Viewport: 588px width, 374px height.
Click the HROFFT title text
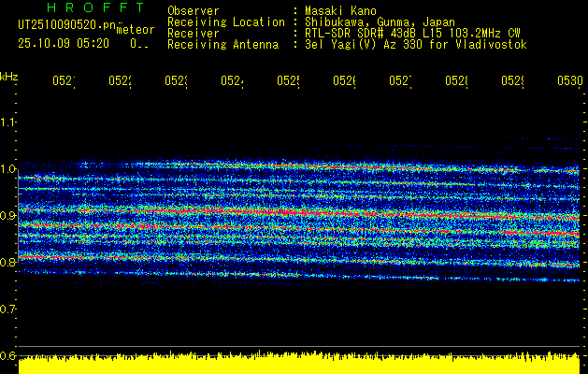tap(95, 7)
